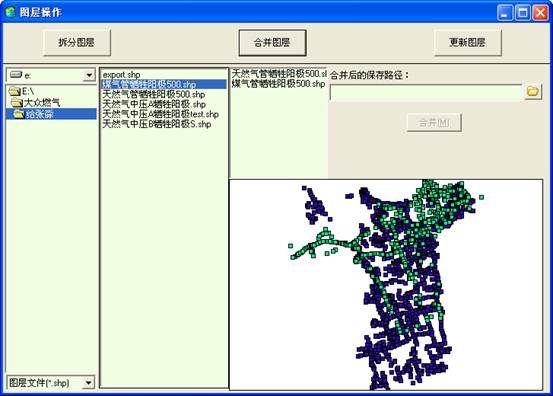
Task: Click the 更新图层 button
Action: tap(468, 43)
